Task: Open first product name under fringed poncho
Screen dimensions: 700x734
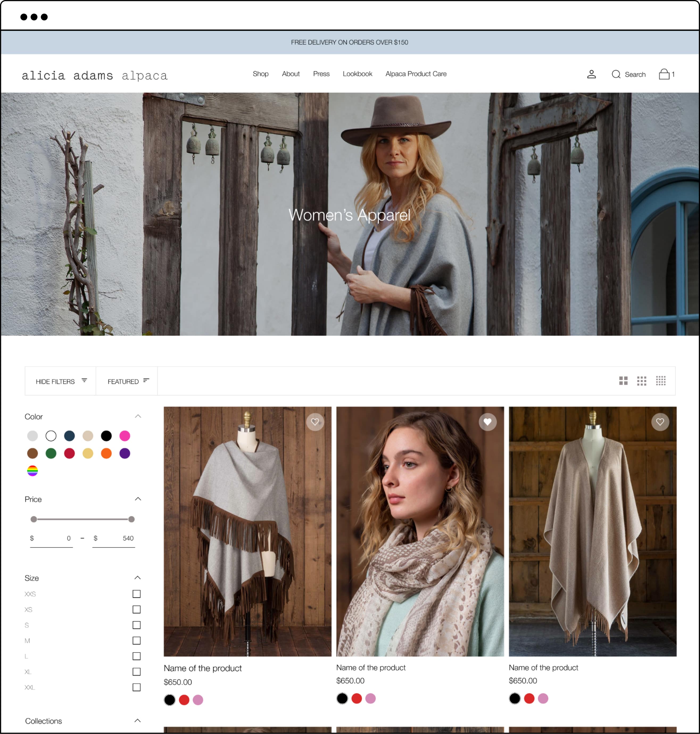Action: [x=203, y=668]
